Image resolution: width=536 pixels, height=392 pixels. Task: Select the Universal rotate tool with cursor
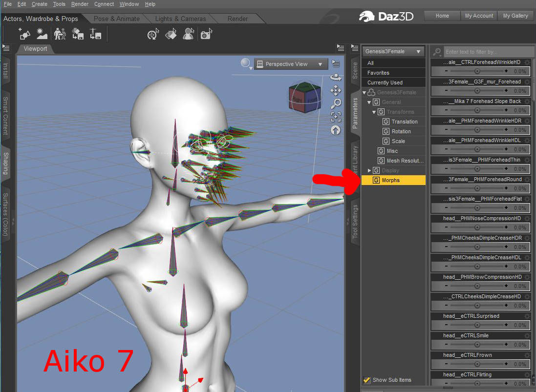coord(153,34)
